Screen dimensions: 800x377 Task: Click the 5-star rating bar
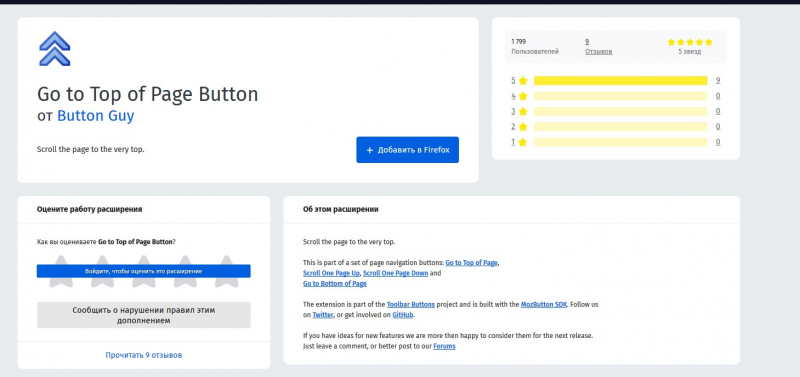pyautogui.click(x=620, y=81)
